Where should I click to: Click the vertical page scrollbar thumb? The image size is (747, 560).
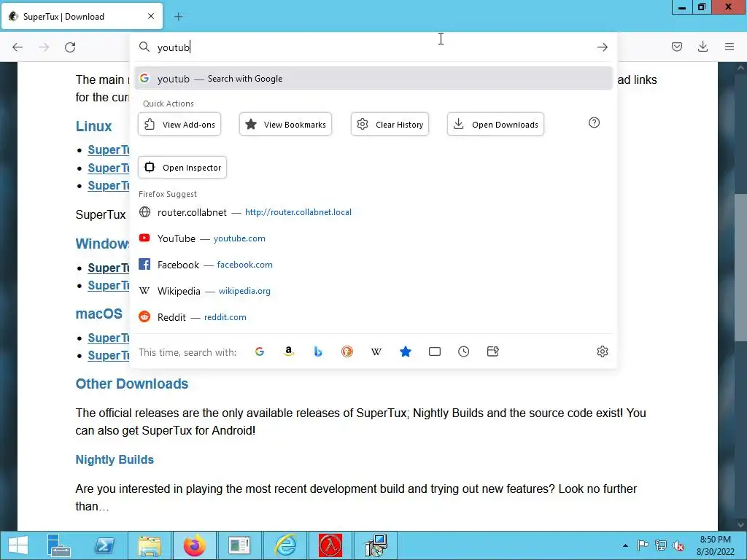pyautogui.click(x=740, y=268)
